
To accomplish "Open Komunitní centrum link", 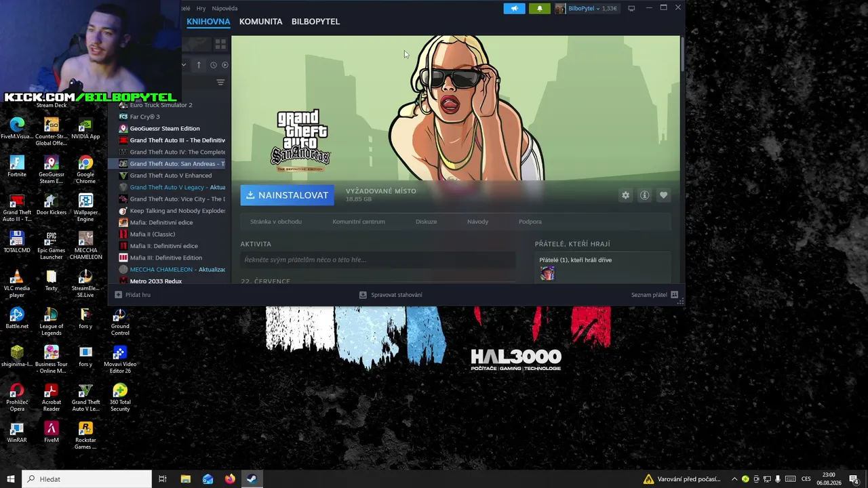I will pos(359,222).
